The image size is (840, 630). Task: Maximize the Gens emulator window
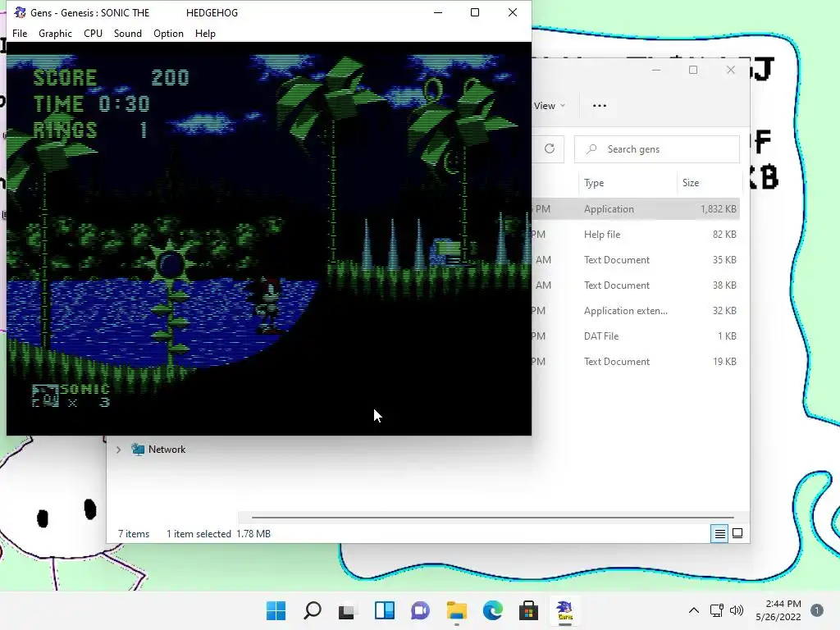[475, 12]
